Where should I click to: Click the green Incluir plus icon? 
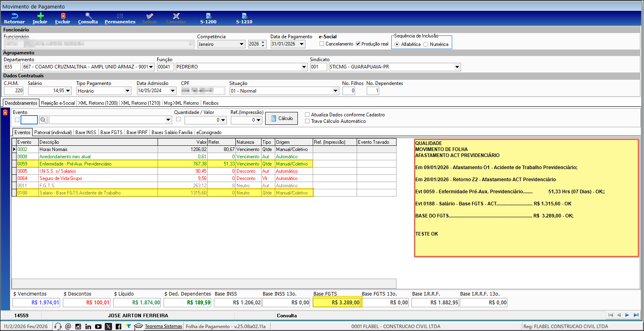[x=40, y=16]
